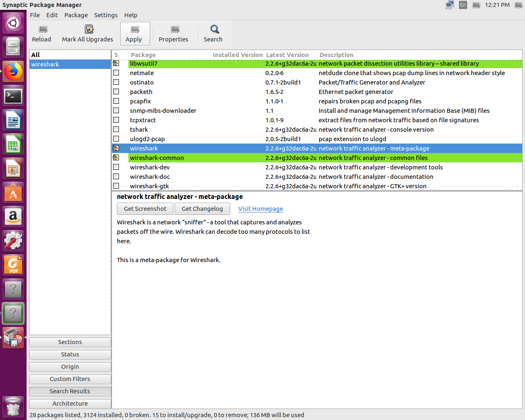This screenshot has height=420, width=525.
Task: Click the Reload toolbar icon
Action: click(43, 30)
